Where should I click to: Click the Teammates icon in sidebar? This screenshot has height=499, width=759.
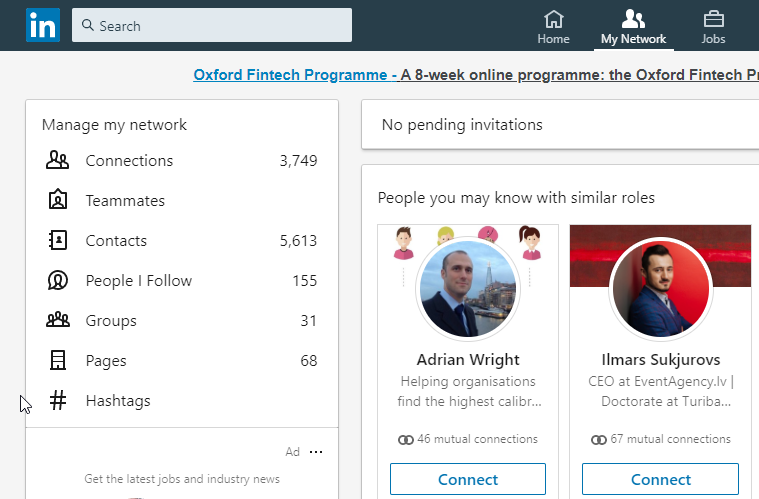point(58,201)
